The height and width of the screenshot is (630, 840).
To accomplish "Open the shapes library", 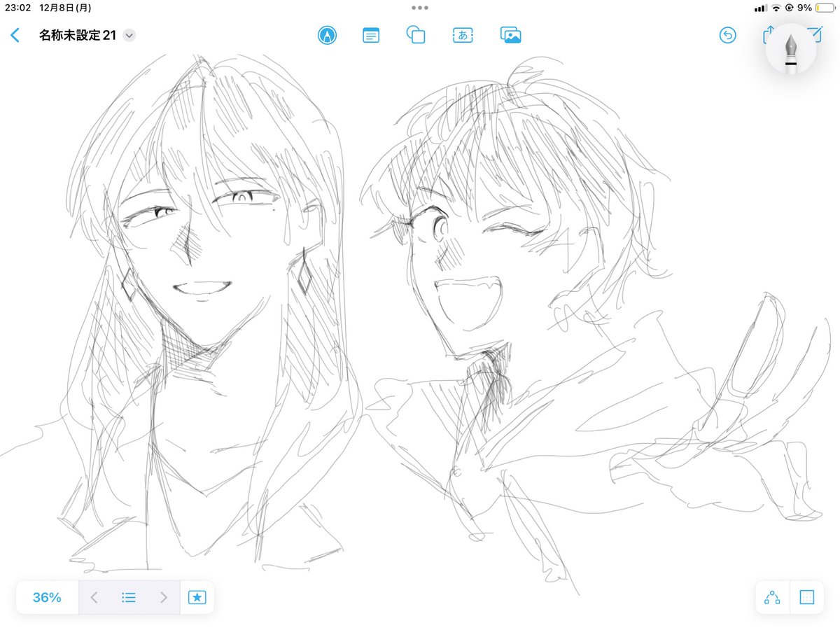I will coord(416,35).
